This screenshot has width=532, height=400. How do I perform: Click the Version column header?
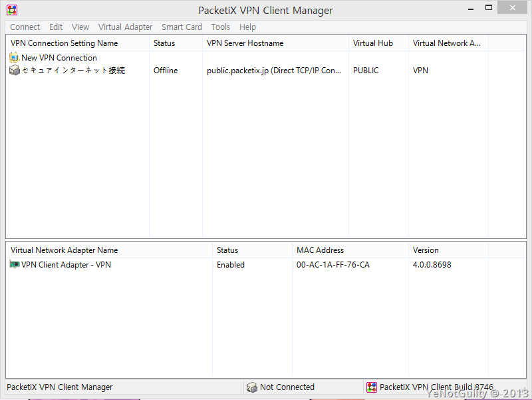[x=448, y=250]
